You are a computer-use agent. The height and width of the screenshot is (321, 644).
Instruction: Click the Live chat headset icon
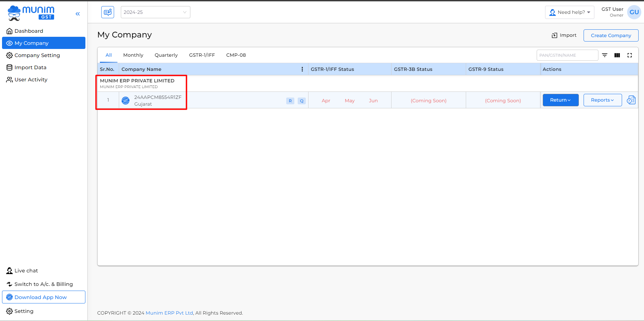9,271
